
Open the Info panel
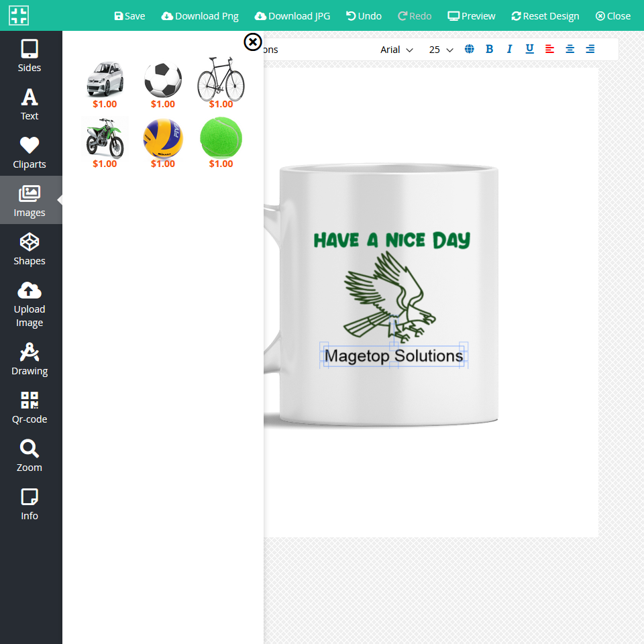30,504
